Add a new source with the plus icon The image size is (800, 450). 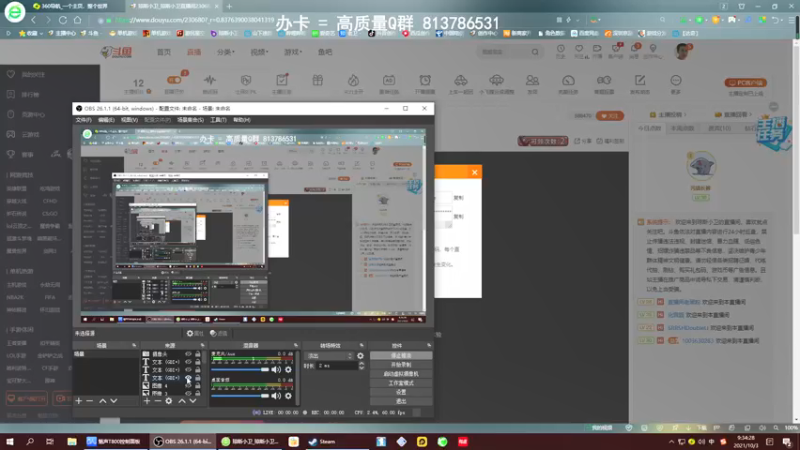tap(147, 401)
